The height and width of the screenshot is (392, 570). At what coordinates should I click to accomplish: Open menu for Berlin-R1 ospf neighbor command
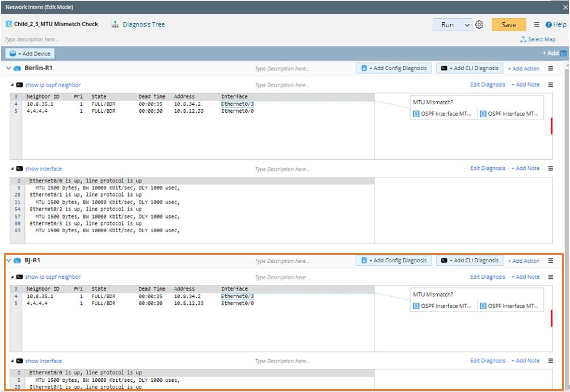(551, 84)
